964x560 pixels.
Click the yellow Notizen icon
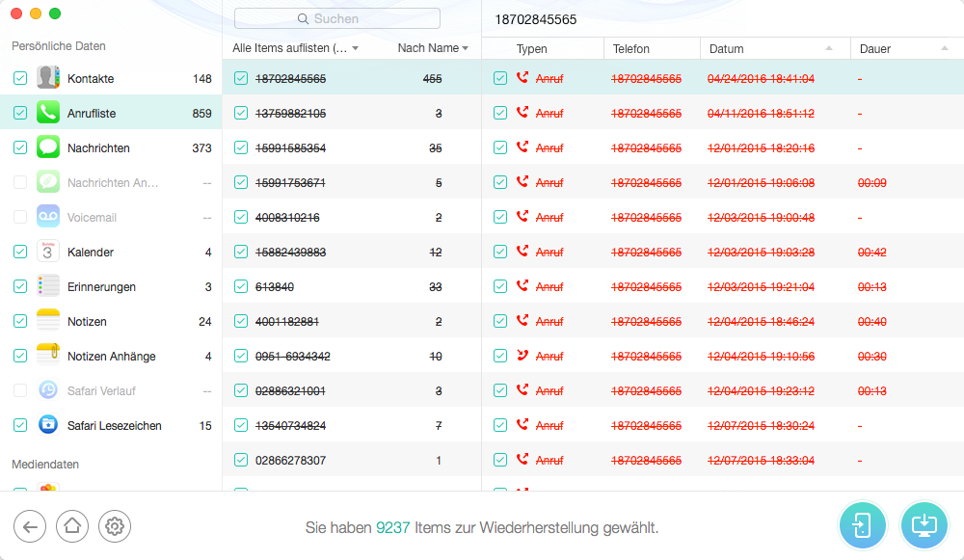[x=48, y=321]
